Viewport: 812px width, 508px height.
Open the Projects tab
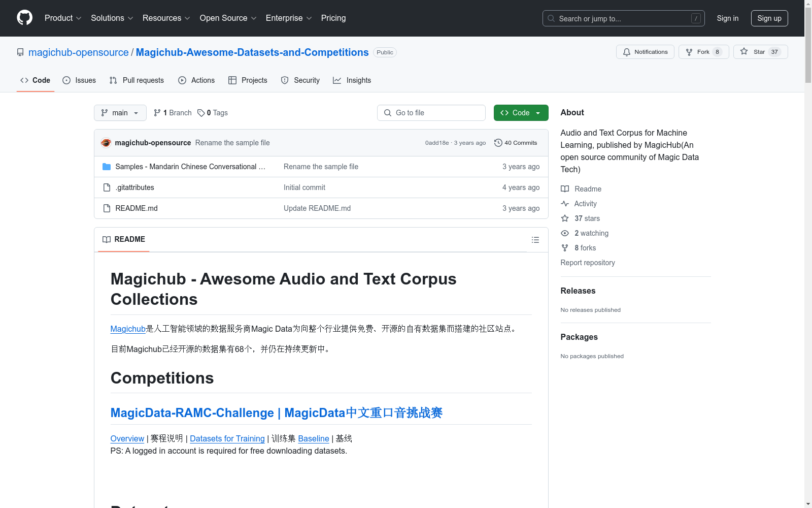coord(248,80)
